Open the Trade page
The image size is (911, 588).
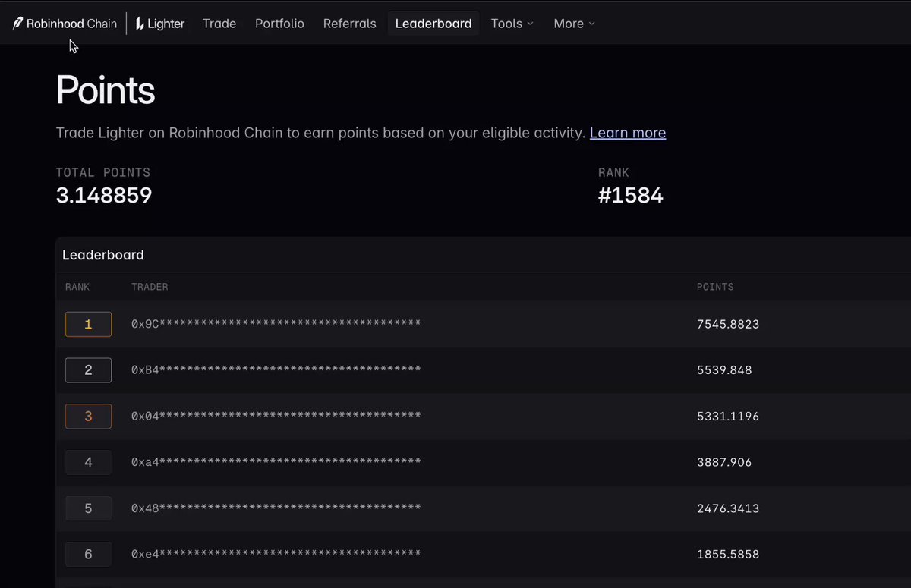tap(219, 24)
